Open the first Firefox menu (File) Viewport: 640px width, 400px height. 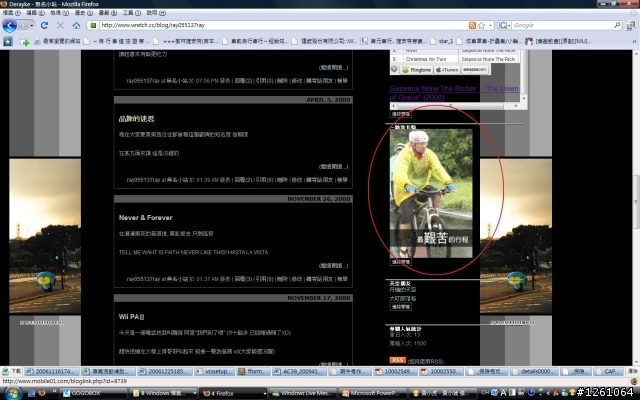(11, 13)
